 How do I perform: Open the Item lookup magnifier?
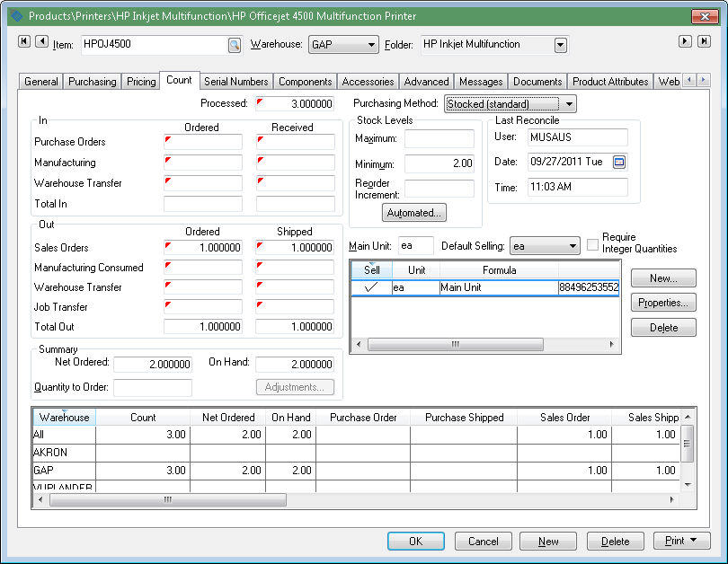[234, 44]
